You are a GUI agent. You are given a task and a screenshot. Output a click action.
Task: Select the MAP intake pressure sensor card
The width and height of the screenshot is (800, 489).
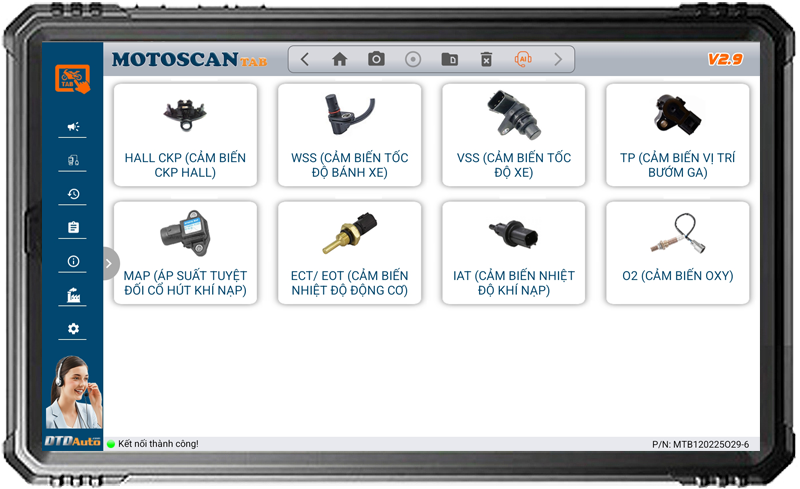click(185, 253)
